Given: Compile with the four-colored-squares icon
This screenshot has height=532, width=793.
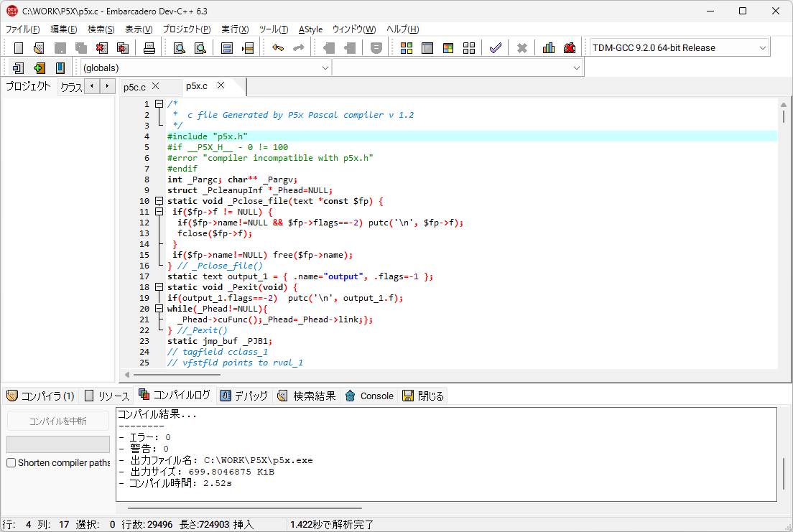Looking at the screenshot, I should tap(406, 48).
